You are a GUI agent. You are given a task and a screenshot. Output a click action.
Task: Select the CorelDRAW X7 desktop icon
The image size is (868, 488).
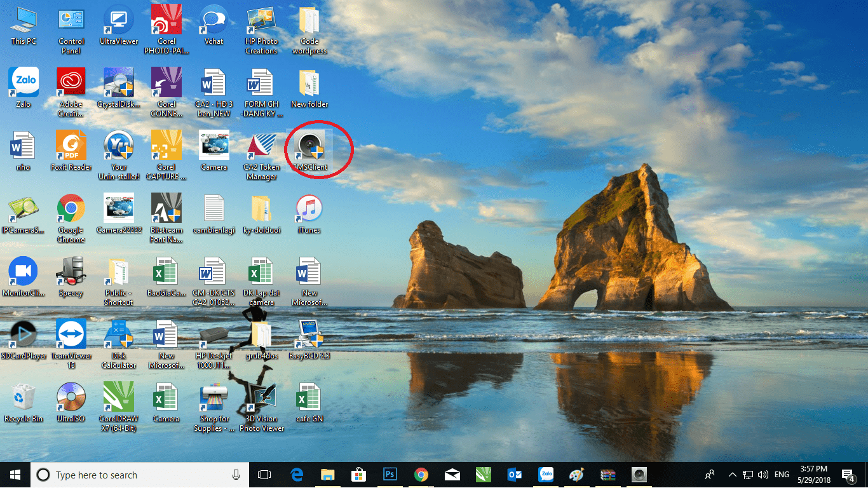(119, 407)
